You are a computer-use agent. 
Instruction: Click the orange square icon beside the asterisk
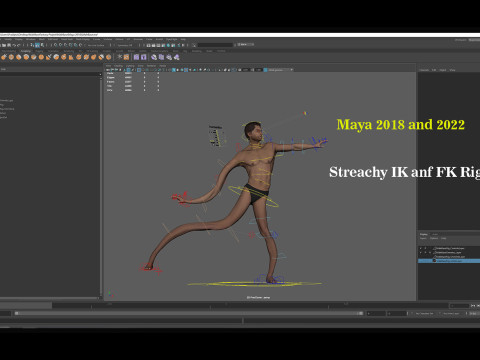126,57
